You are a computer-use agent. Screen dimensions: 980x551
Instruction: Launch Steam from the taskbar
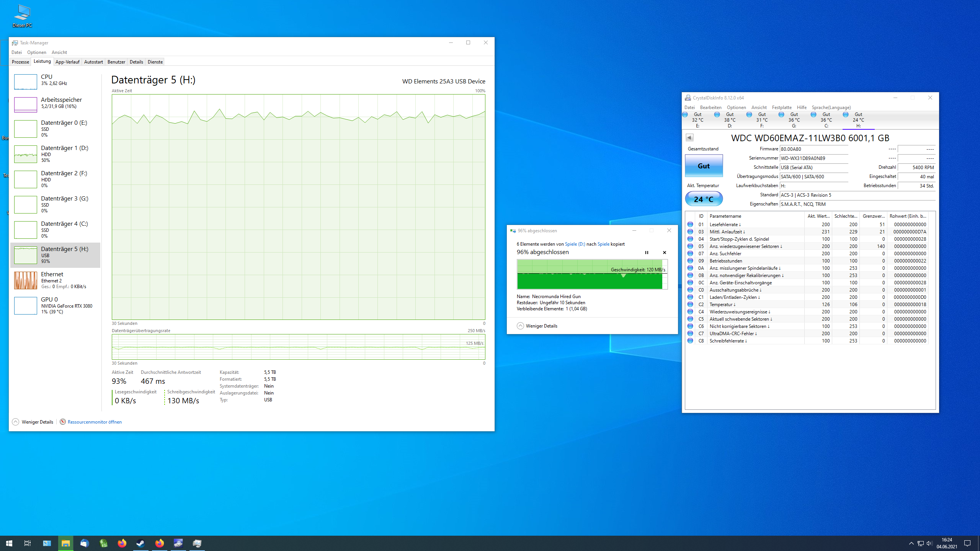(140, 543)
